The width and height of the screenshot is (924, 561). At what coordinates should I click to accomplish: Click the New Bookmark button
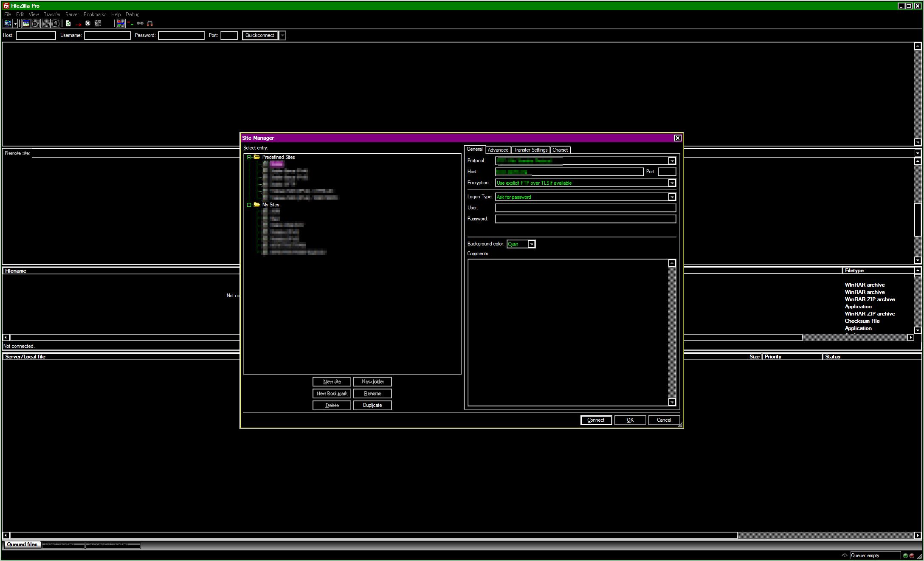coord(332,394)
